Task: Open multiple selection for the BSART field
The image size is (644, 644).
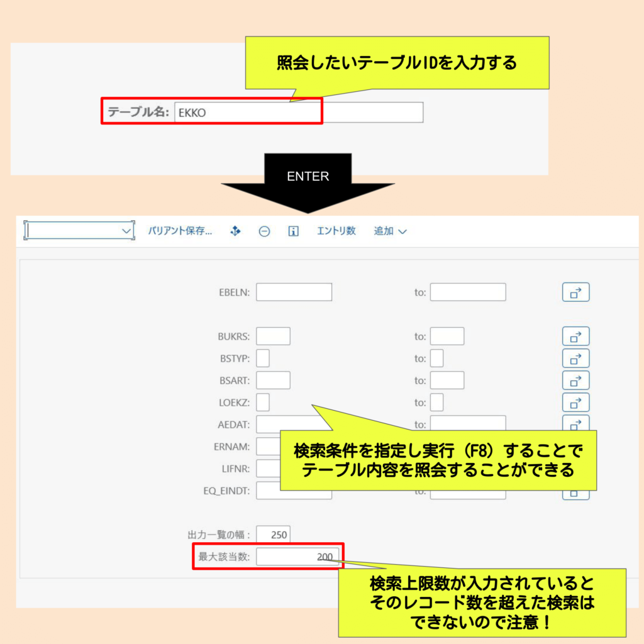Action: click(x=575, y=380)
